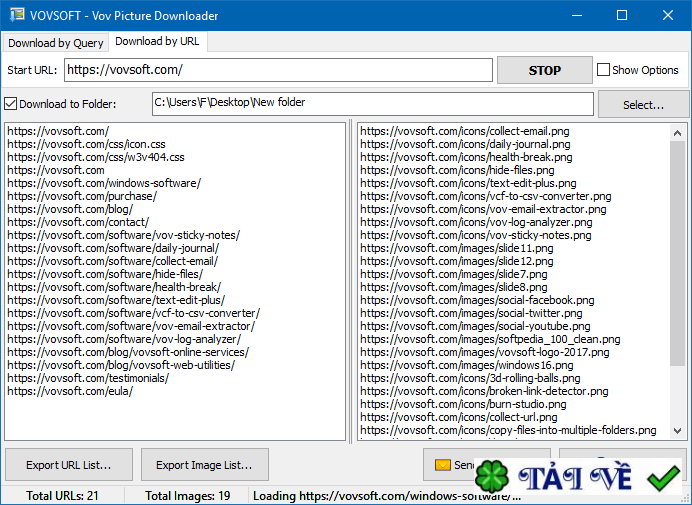
Task: Select the software/text-edit-plus/ URL row
Action: tap(116, 300)
